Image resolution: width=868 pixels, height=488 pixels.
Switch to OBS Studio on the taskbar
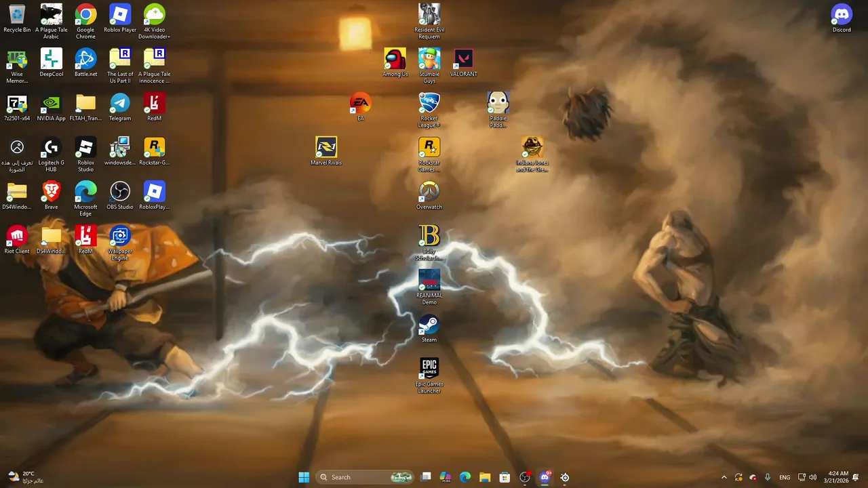[x=525, y=477]
